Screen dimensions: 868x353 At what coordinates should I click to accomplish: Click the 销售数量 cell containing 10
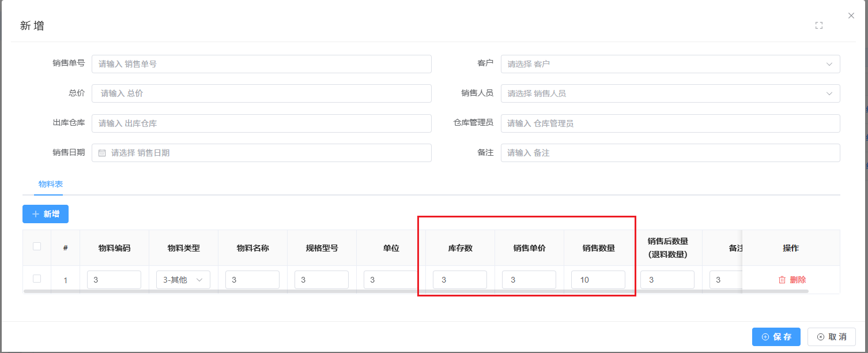[x=598, y=280]
